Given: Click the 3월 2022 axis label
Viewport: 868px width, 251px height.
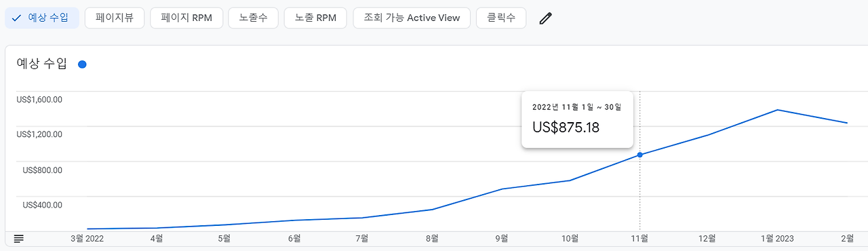Looking at the screenshot, I should [x=87, y=238].
